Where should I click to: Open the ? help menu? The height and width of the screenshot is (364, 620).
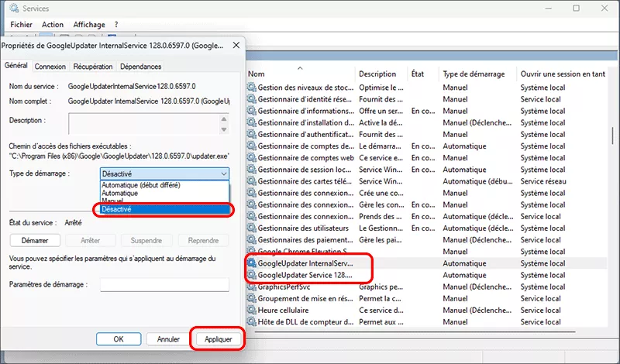[116, 25]
